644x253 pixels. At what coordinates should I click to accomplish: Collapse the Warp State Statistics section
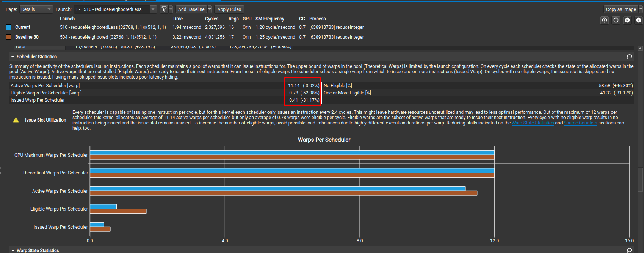(x=13, y=250)
